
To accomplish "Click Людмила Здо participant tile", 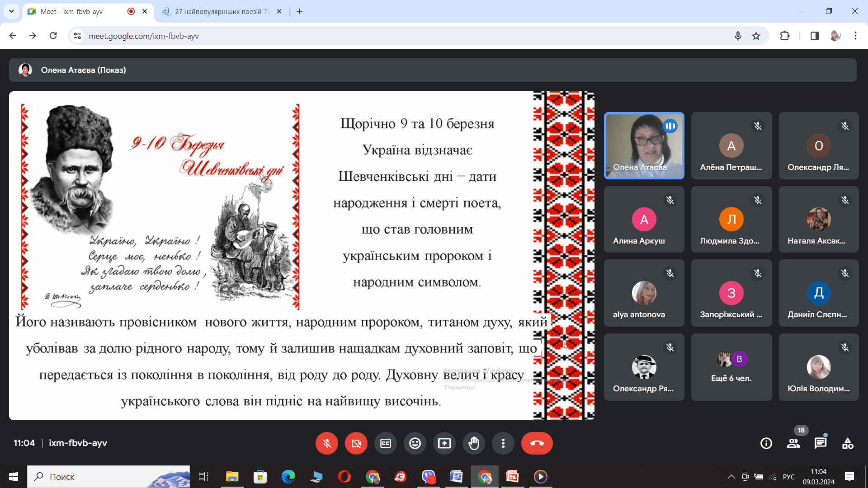I will [x=731, y=219].
